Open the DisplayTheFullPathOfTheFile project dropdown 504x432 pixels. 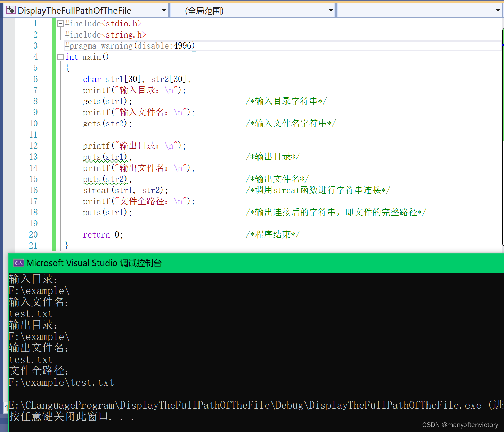86,10
